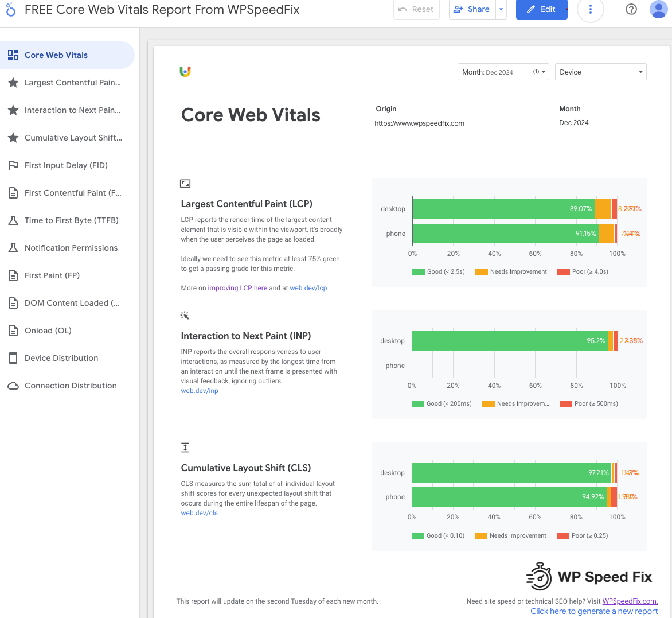The image size is (672, 618).
Task: Click the WP Speed Fix stopwatch logo
Action: click(539, 577)
